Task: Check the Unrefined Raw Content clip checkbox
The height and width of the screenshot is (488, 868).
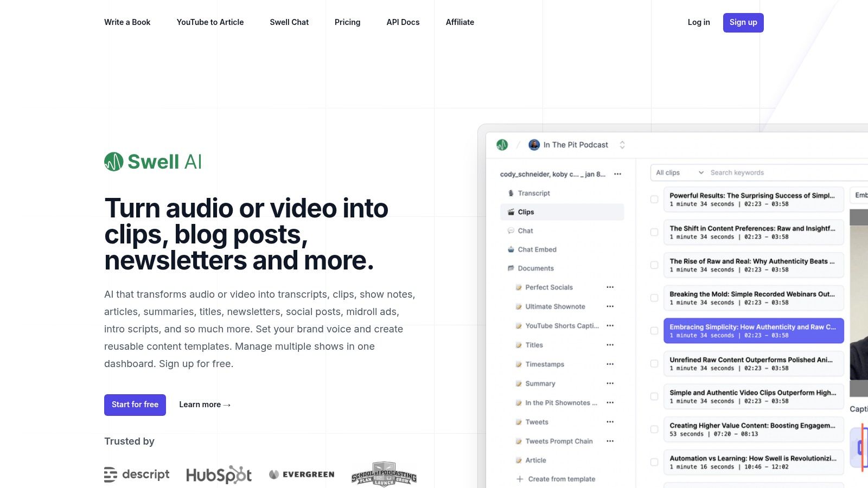Action: [654, 364]
